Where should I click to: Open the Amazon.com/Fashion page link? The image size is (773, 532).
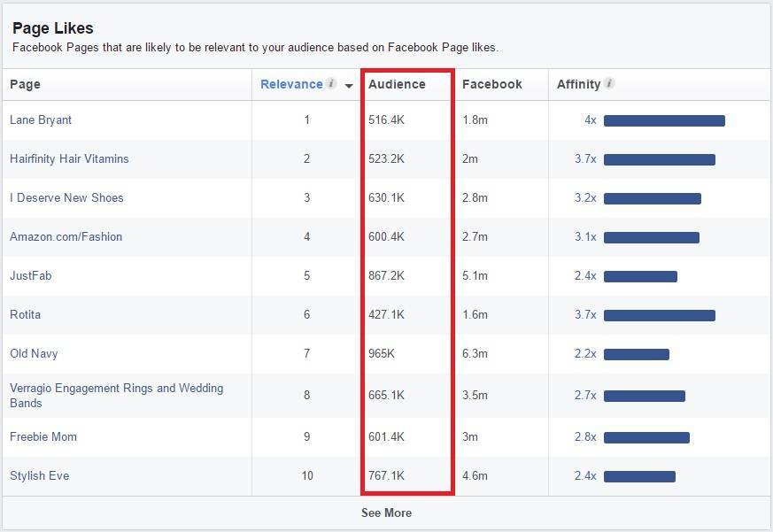click(66, 236)
